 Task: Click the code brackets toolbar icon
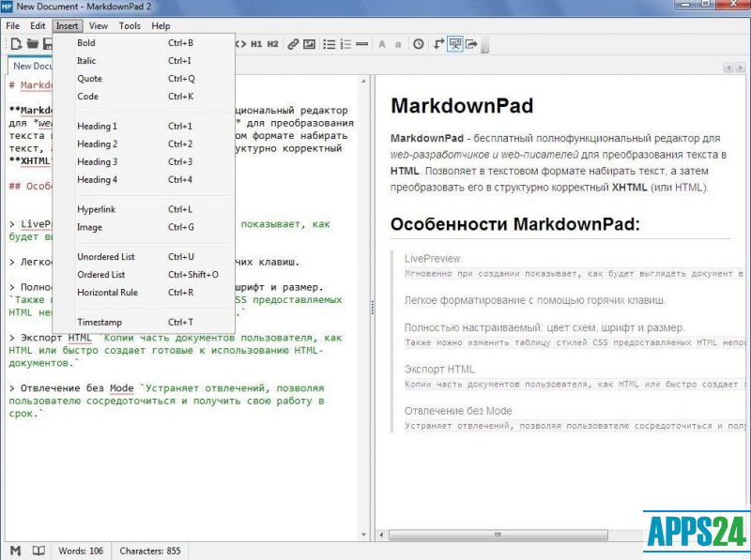tap(240, 44)
